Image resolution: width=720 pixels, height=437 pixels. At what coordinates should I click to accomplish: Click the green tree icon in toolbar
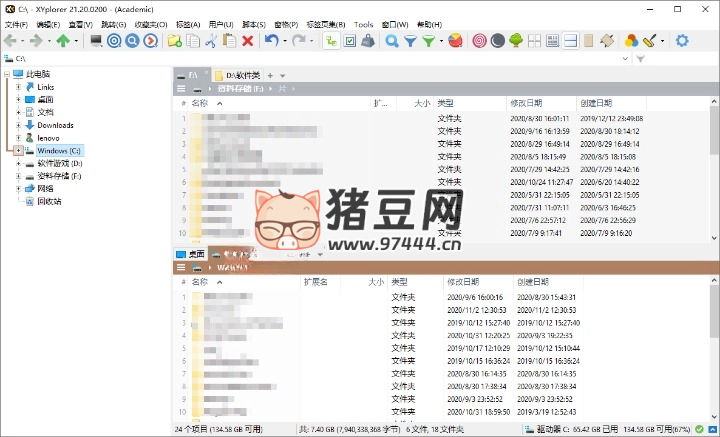[x=516, y=41]
